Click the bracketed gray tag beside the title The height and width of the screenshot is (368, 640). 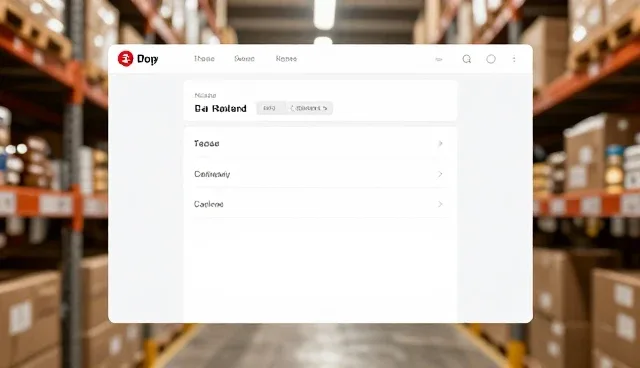tap(309, 108)
